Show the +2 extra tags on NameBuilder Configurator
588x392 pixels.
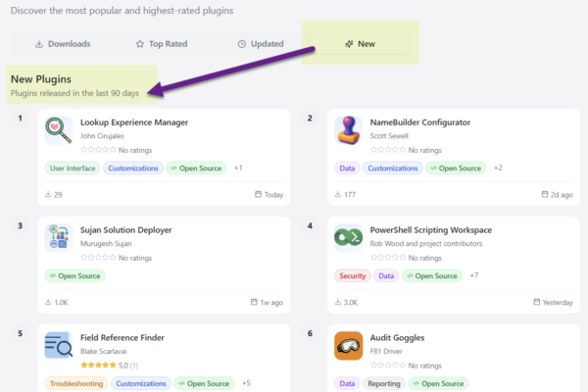pyautogui.click(x=498, y=168)
